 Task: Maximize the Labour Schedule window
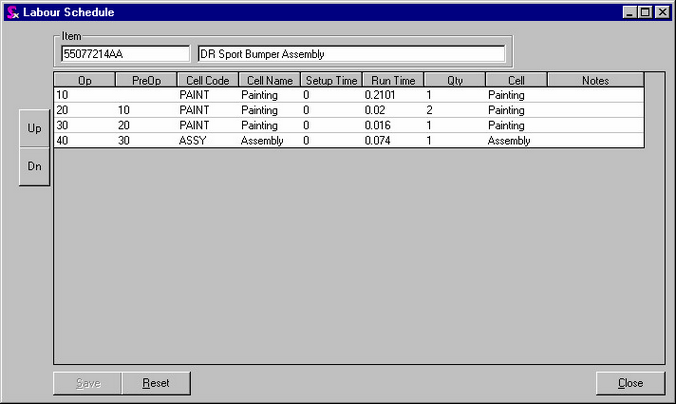pyautogui.click(x=645, y=12)
